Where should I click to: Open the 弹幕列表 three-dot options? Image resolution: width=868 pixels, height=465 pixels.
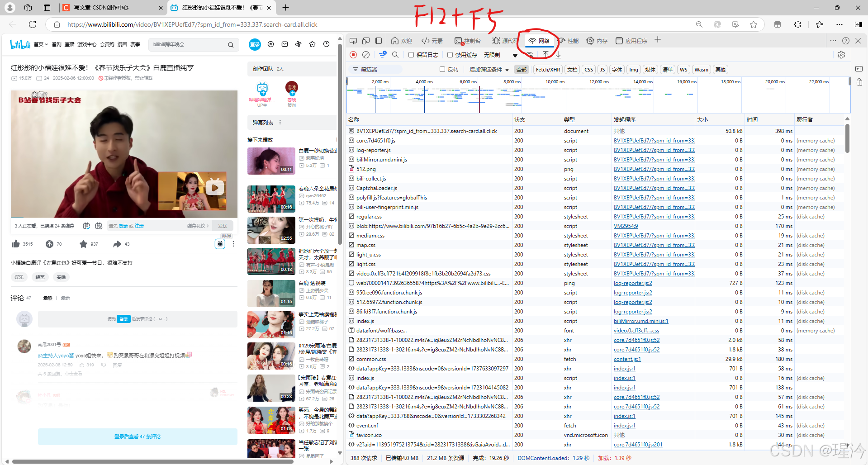click(280, 123)
